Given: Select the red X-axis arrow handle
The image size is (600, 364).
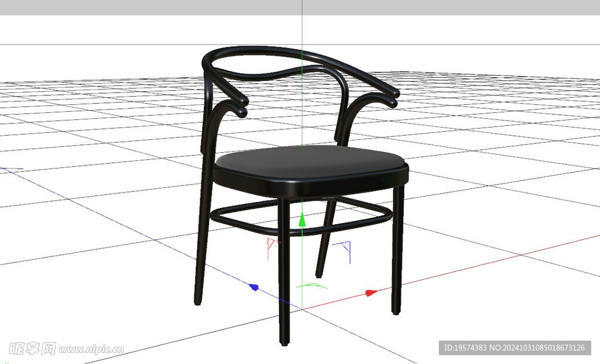Looking at the screenshot, I should point(371,292).
